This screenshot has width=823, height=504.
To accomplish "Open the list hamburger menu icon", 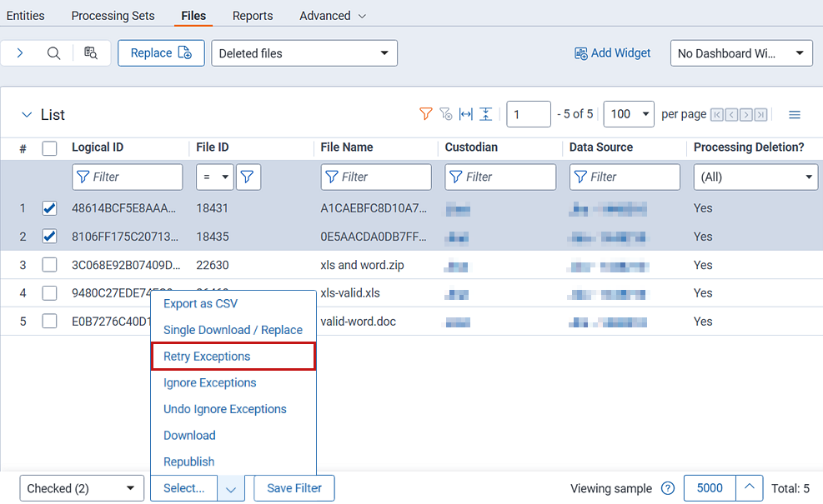I will pyautogui.click(x=795, y=115).
